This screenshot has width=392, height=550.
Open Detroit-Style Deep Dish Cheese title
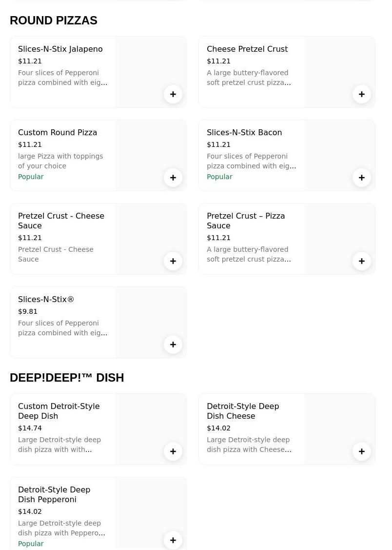click(243, 411)
